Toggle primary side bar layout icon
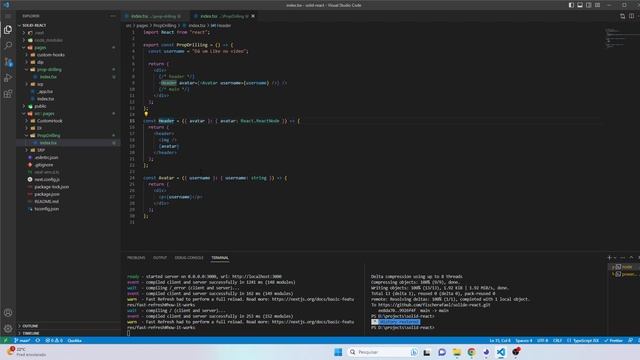Viewport: 640px width, 360px height. pyautogui.click(x=571, y=5)
